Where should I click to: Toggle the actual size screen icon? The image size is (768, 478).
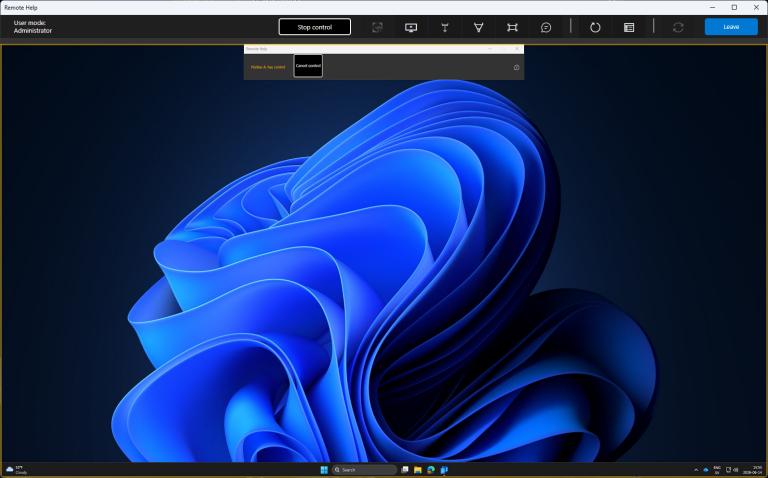pos(512,27)
